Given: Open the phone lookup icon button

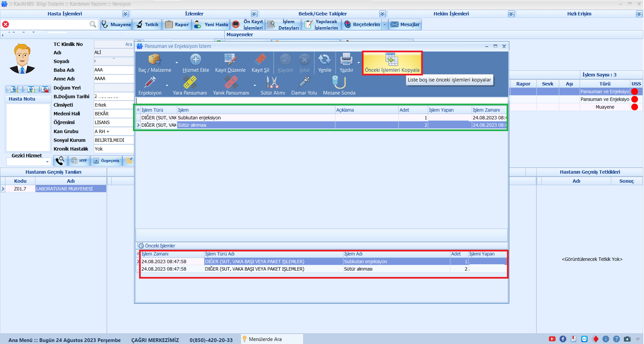Looking at the screenshot, I should pos(60,161).
